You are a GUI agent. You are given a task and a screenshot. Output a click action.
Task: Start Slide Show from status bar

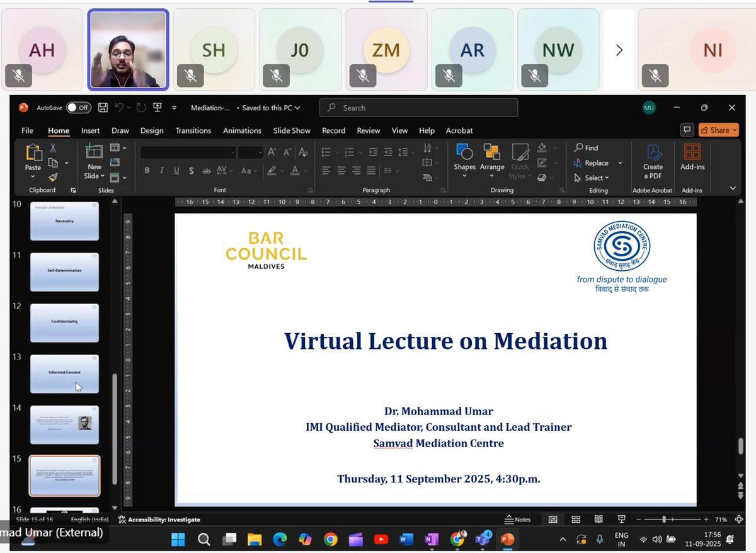[621, 520]
